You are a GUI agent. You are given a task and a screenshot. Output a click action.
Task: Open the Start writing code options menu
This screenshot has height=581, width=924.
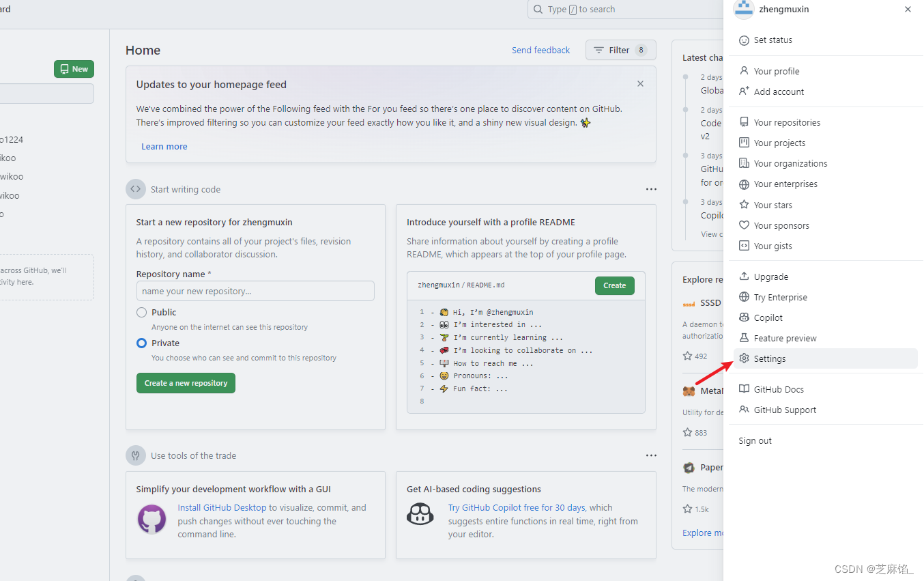click(x=651, y=189)
